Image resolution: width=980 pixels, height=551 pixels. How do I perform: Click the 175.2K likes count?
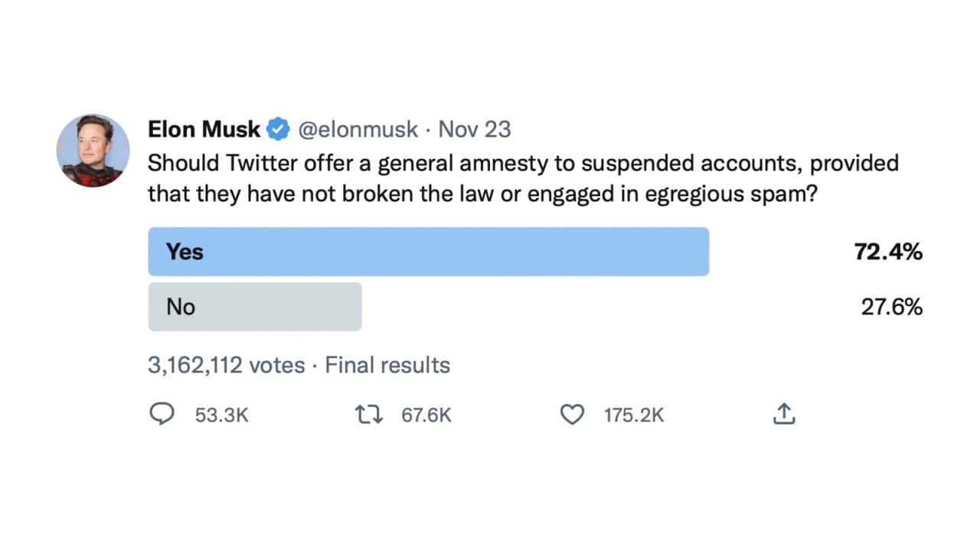(x=633, y=416)
